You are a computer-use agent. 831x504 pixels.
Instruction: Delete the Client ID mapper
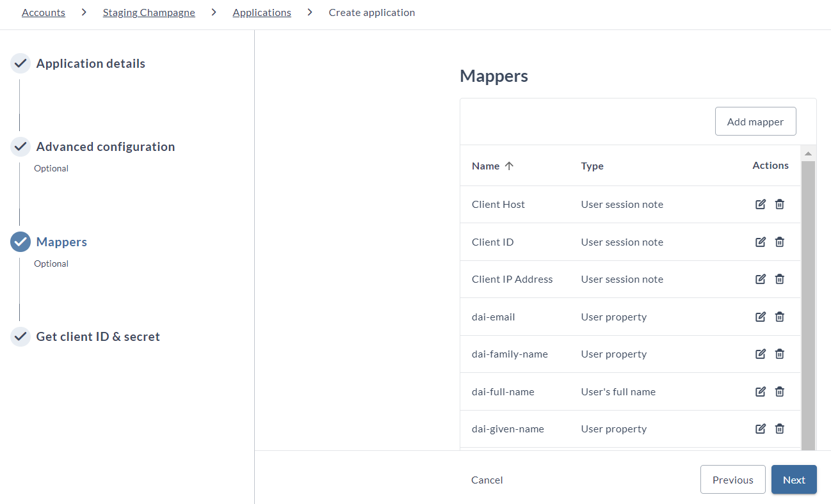(780, 242)
